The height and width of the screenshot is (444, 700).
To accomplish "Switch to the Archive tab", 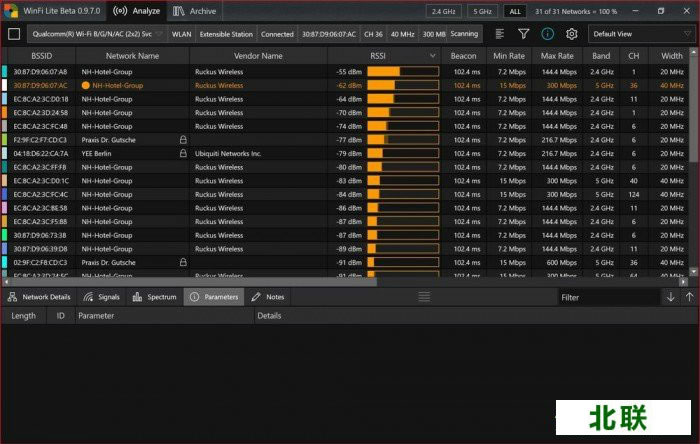I will click(195, 11).
